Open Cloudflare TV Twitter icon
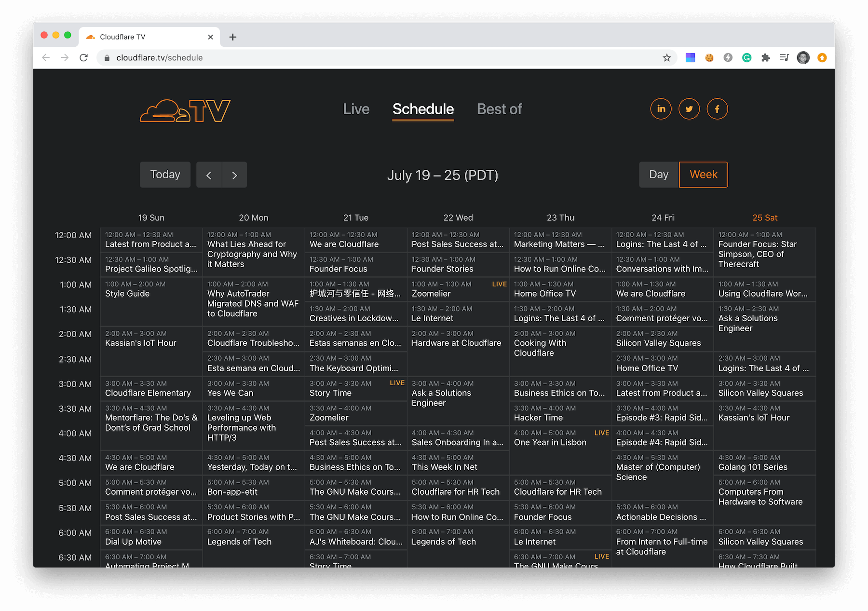Viewport: 868px width, 611px height. (x=689, y=109)
